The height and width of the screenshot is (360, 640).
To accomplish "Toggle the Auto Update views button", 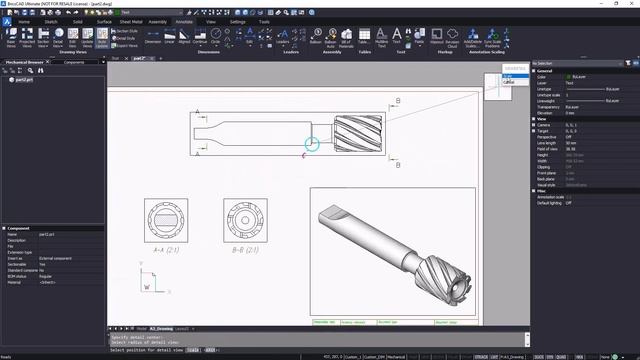I will (x=102, y=37).
